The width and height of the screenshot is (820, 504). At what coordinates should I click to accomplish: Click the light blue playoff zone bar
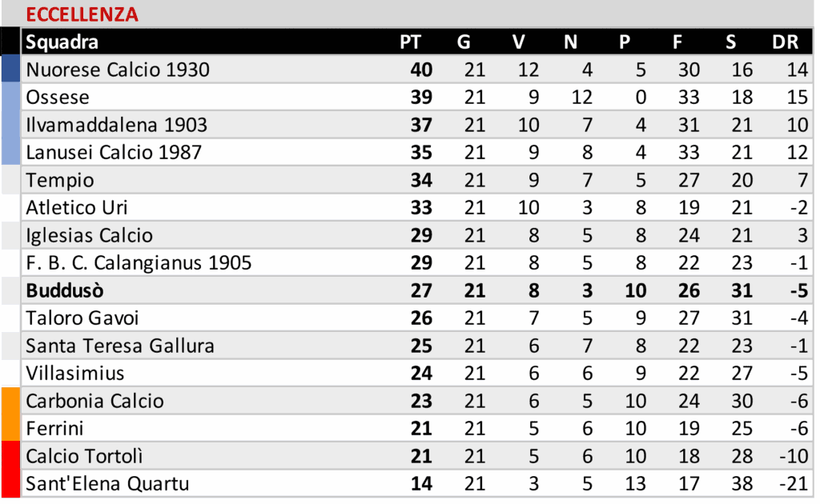pos(10,124)
